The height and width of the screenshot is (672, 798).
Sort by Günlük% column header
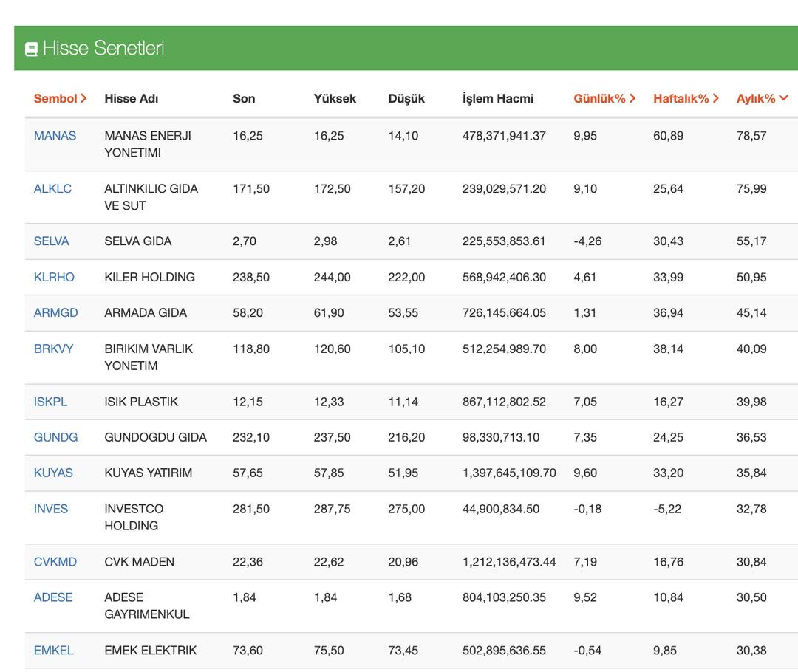[x=604, y=98]
